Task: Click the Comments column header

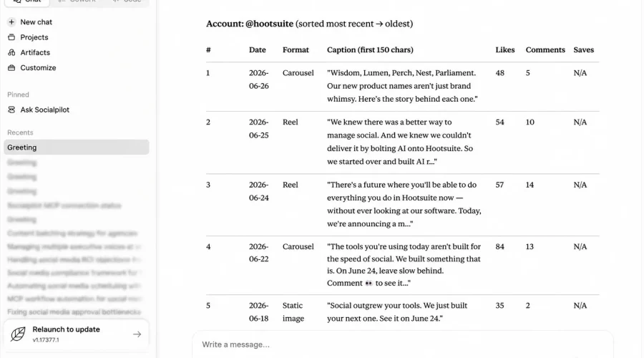Action: pos(545,49)
